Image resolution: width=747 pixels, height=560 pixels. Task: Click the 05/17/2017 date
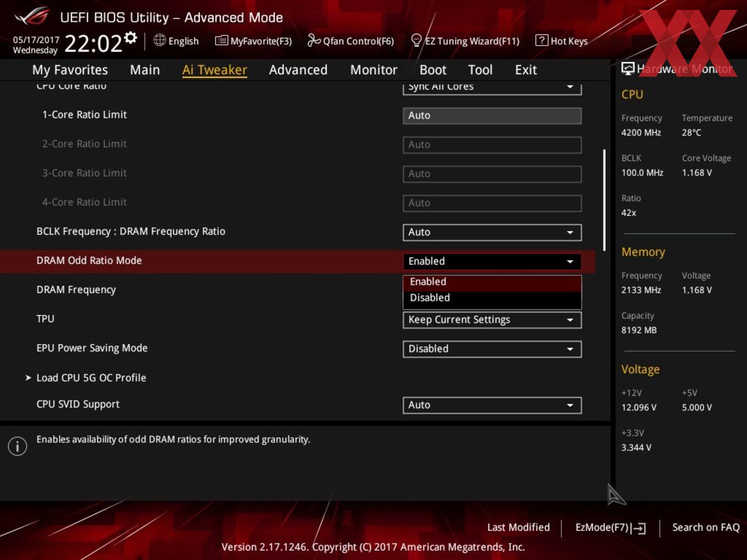(x=36, y=40)
